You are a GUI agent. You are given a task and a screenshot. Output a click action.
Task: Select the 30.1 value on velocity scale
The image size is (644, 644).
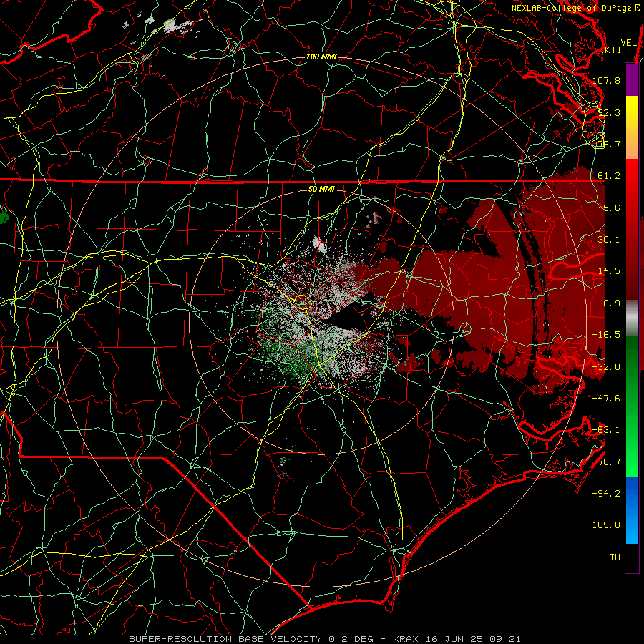coord(610,240)
